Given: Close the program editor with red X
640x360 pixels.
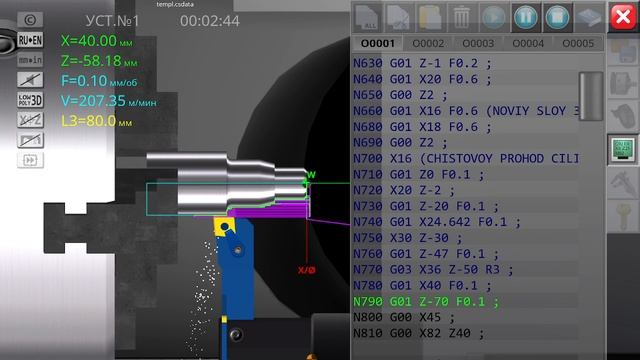Looking at the screenshot, I should coord(623,17).
